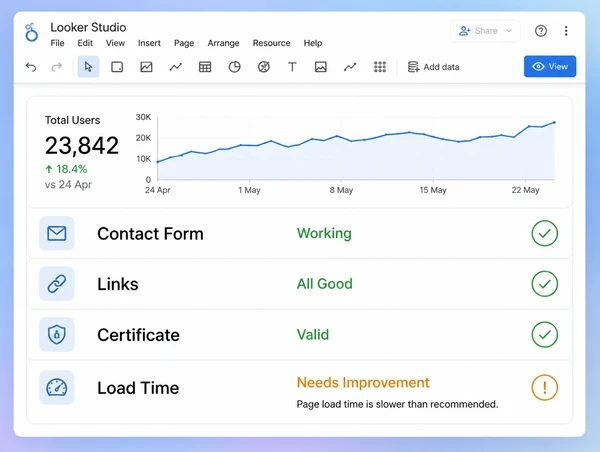Click the circular gauge chart icon
The width and height of the screenshot is (600, 452).
click(x=264, y=67)
